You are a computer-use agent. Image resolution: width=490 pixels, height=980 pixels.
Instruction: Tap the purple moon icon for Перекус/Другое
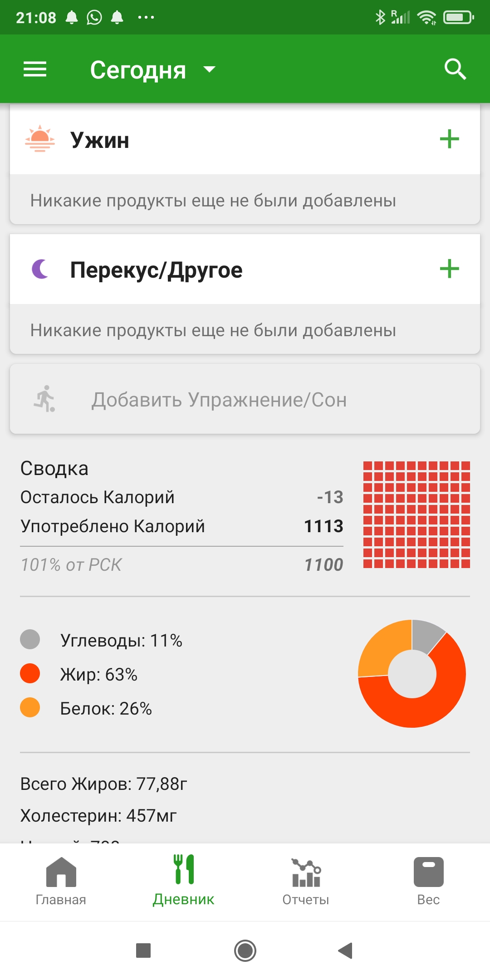[40, 269]
